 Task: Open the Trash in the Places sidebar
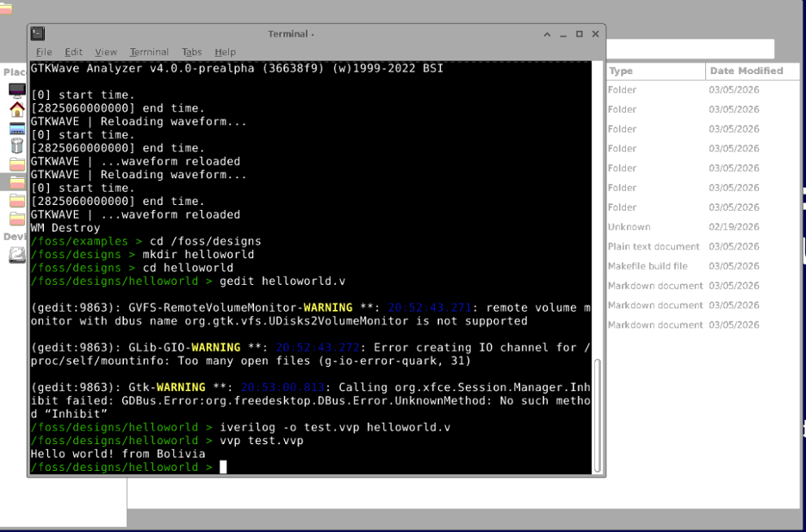click(x=17, y=145)
